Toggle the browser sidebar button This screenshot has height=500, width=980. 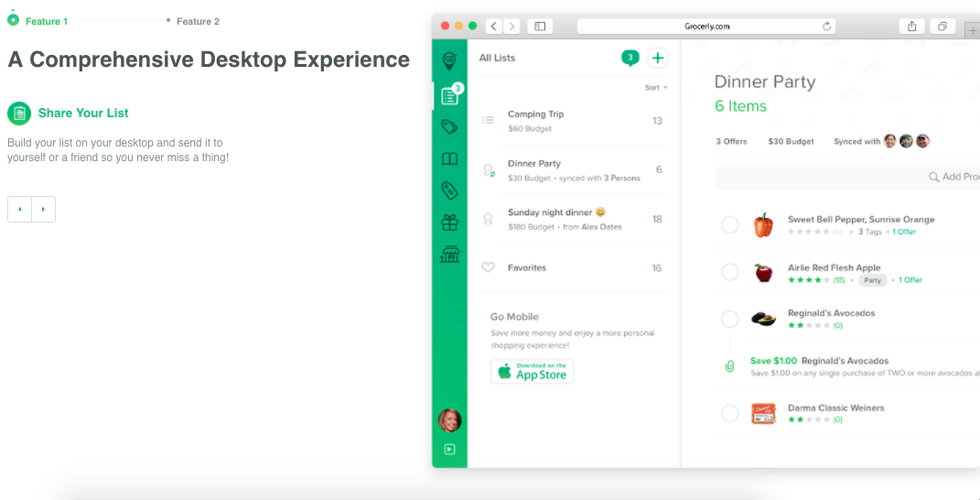click(540, 27)
